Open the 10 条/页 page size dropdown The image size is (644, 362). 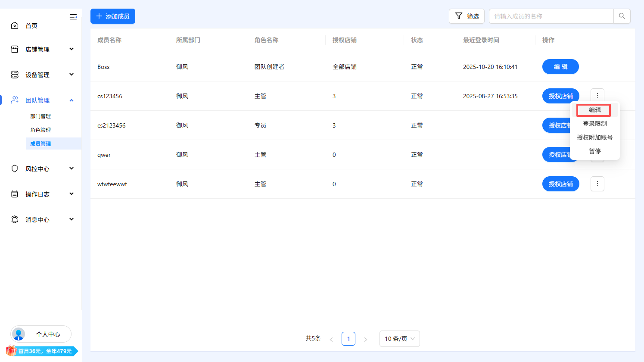[399, 339]
